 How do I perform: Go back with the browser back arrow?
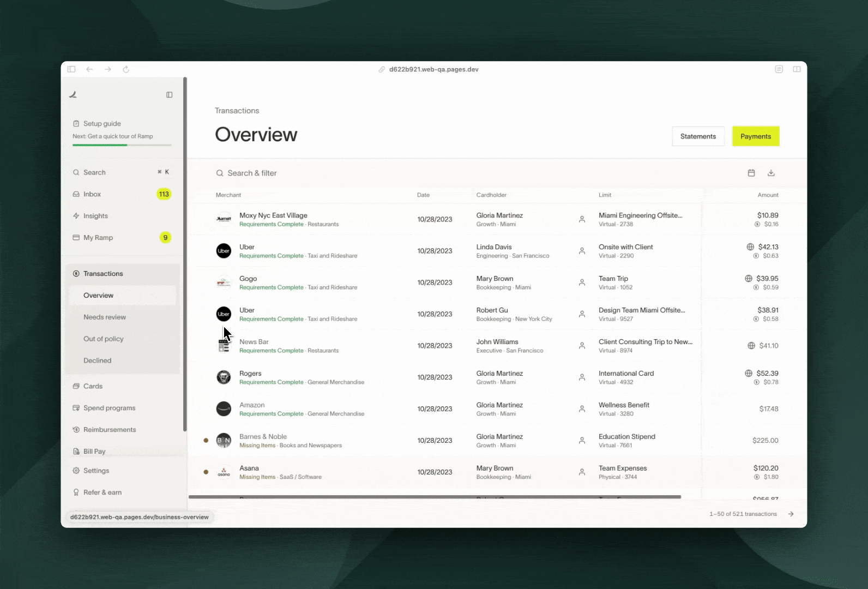point(89,69)
